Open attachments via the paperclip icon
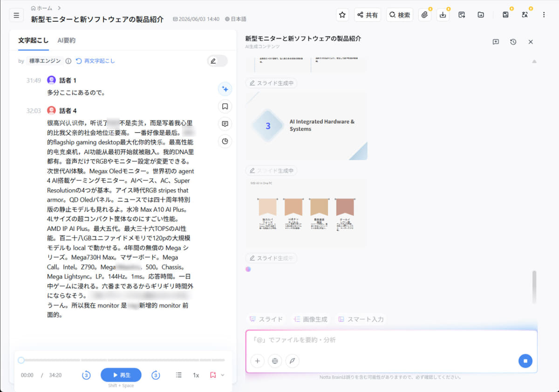 (424, 15)
